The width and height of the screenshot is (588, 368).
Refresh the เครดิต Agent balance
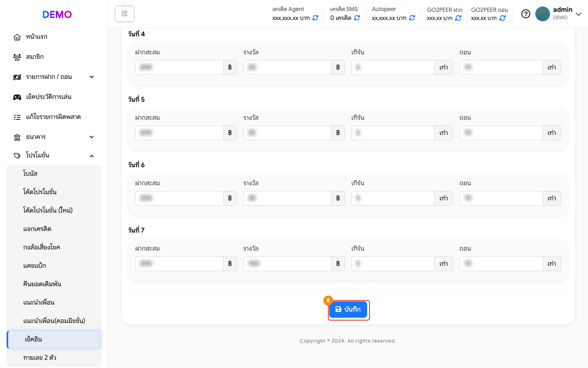pyautogui.click(x=315, y=18)
